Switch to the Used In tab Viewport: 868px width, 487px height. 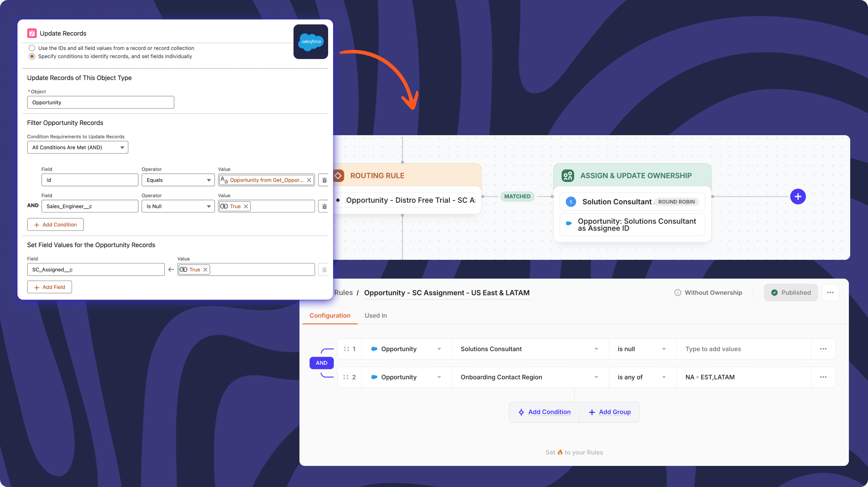[376, 316]
